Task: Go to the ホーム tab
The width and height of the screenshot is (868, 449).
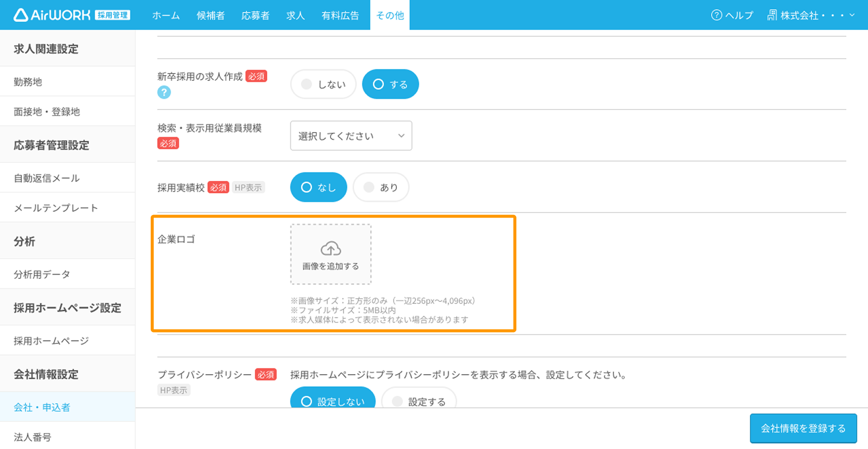Action: pyautogui.click(x=166, y=16)
